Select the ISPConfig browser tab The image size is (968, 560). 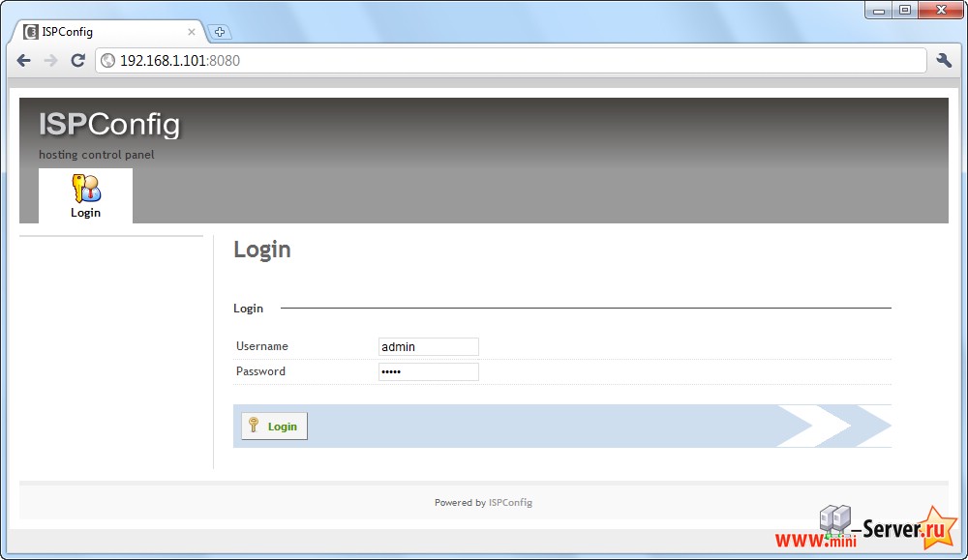pyautogui.click(x=108, y=32)
